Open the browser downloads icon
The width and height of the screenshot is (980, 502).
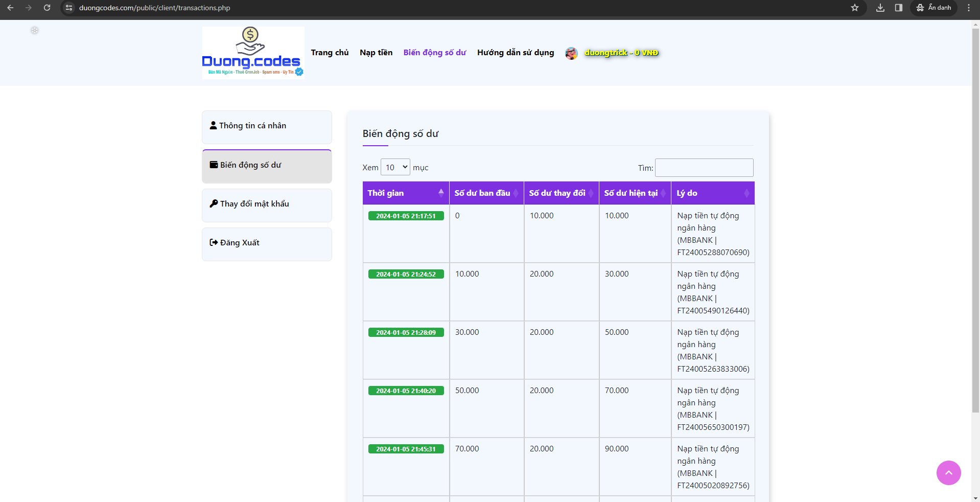(880, 8)
